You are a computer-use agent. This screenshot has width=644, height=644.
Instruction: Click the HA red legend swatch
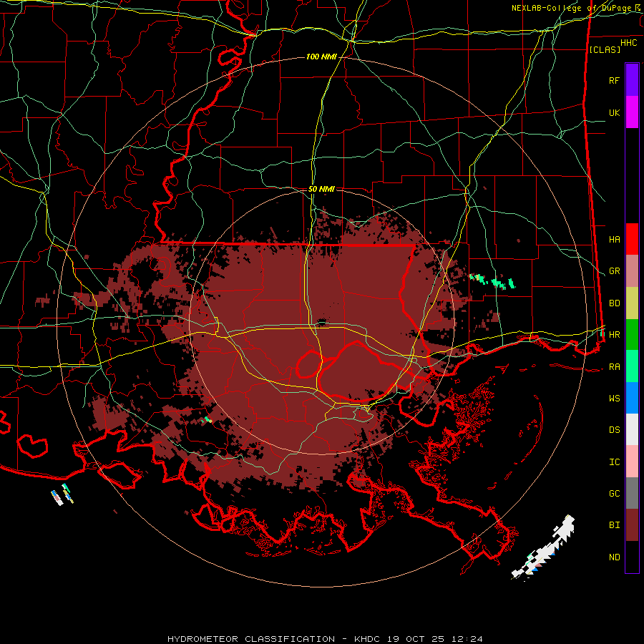click(632, 239)
